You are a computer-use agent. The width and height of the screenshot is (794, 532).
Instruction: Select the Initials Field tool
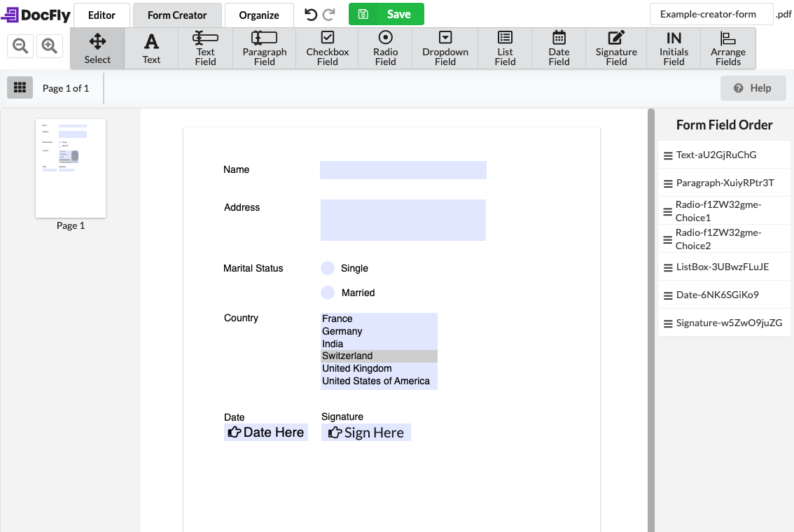coord(673,48)
